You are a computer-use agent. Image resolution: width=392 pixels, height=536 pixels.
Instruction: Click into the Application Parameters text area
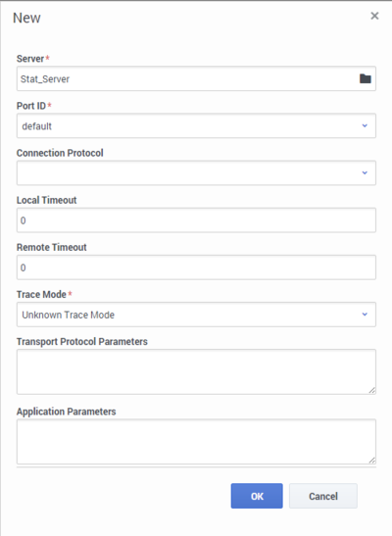pyautogui.click(x=196, y=442)
